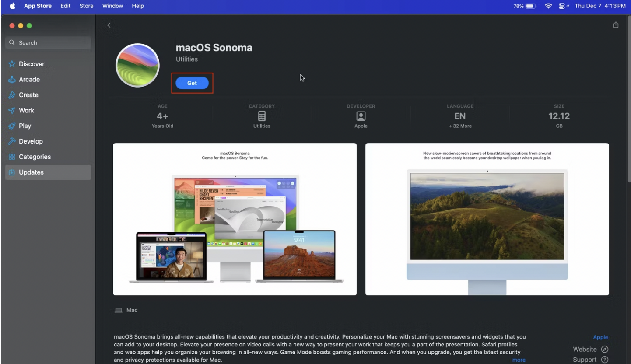Browse the Categories section
This screenshot has height=364, width=631.
click(48, 157)
